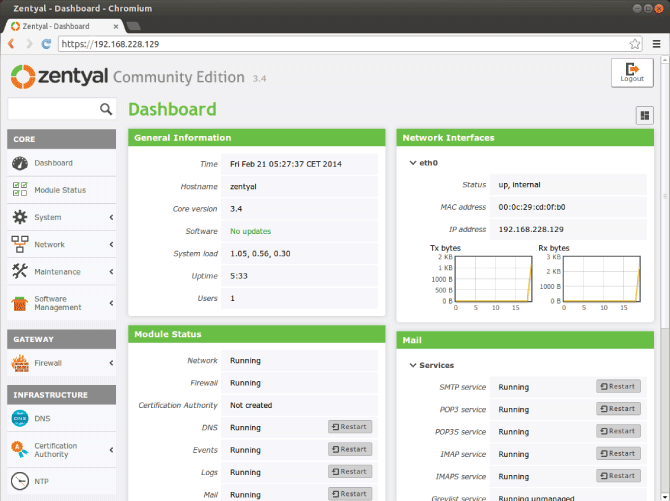The image size is (670, 501).
Task: Click the Firewall flame icon
Action: (20, 363)
